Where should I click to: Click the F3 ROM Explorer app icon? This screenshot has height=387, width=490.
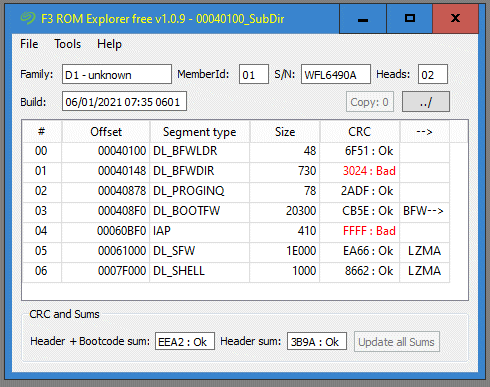(x=28, y=18)
